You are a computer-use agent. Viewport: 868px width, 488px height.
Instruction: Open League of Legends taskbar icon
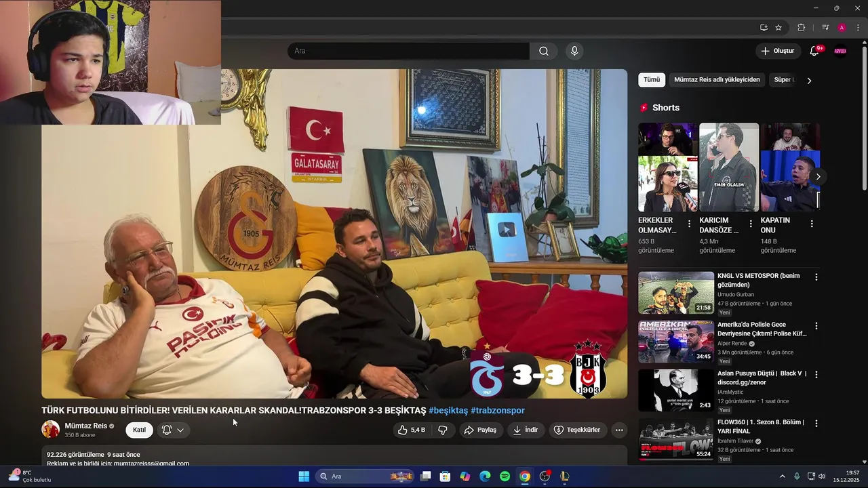point(564,476)
